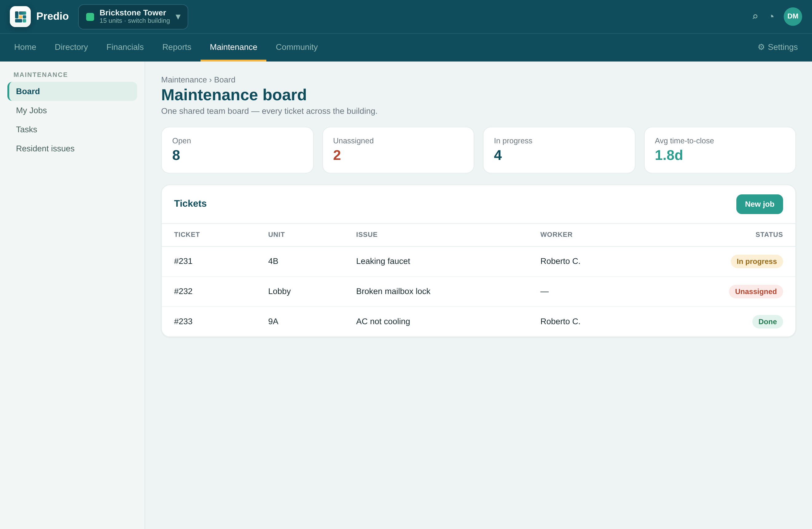Click the empty worker dash on #232
The width and height of the screenshot is (812, 529).
[544, 291]
